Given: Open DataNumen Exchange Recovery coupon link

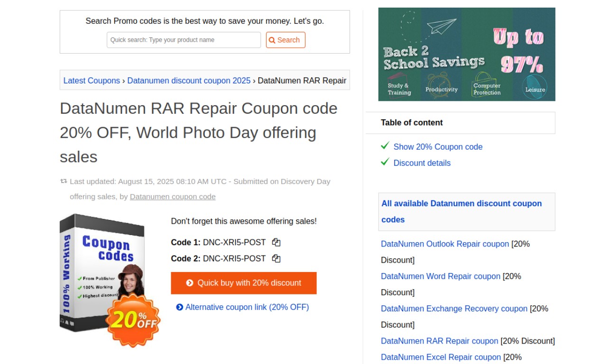Looking at the screenshot, I should click(x=454, y=309).
